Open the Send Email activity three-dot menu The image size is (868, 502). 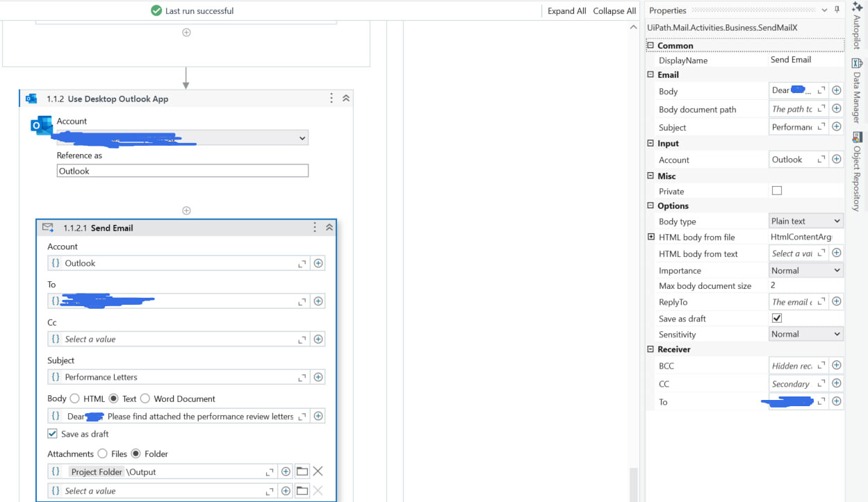314,227
